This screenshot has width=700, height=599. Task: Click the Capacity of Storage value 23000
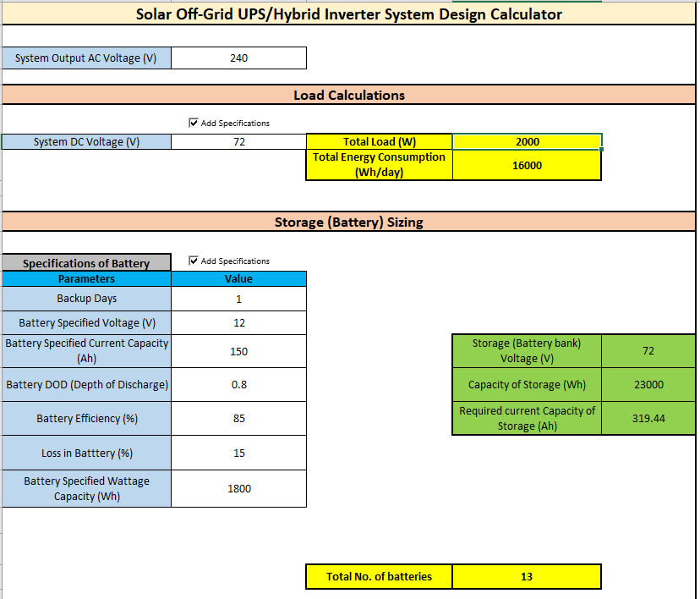648,385
